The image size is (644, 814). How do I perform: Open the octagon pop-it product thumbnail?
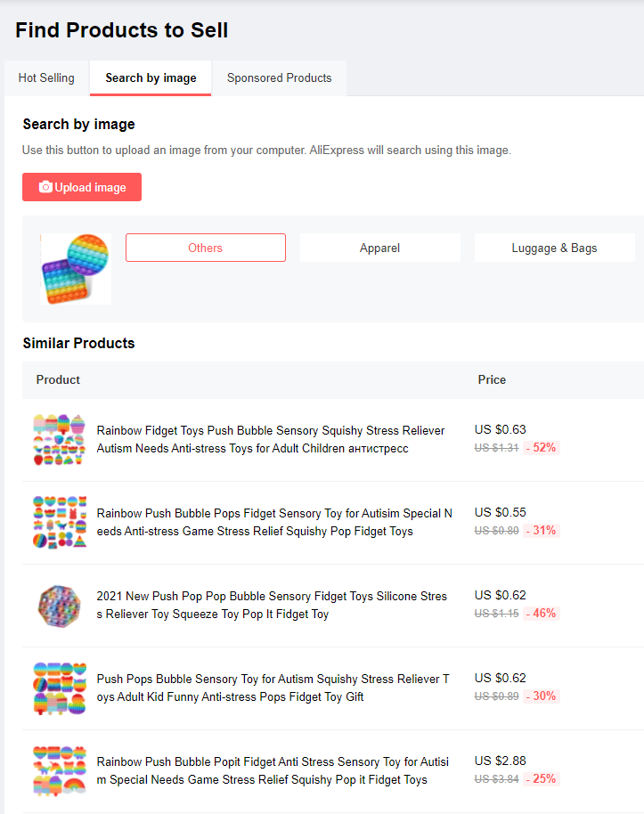point(59,606)
